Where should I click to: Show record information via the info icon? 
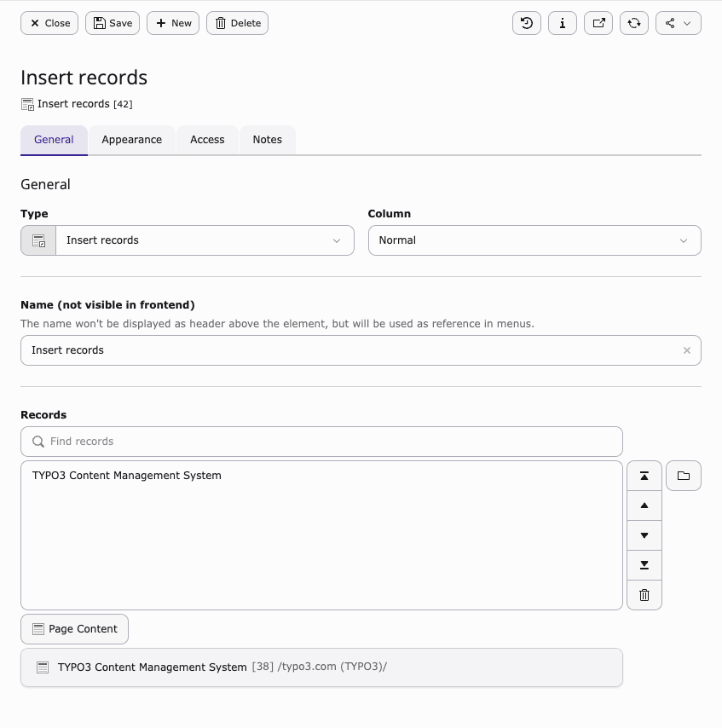(563, 23)
